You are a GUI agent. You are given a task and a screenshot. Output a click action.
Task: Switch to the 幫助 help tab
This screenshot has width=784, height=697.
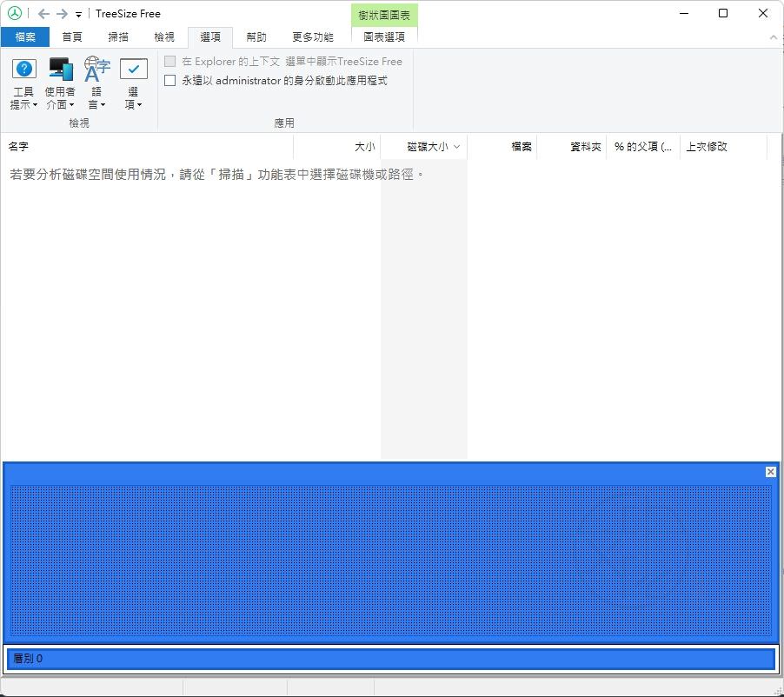click(256, 37)
